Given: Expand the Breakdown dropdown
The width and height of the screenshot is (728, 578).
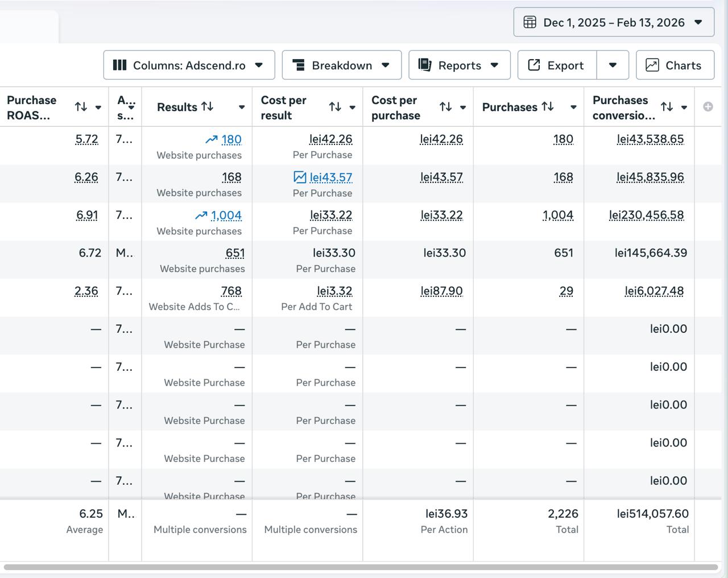Looking at the screenshot, I should [342, 65].
